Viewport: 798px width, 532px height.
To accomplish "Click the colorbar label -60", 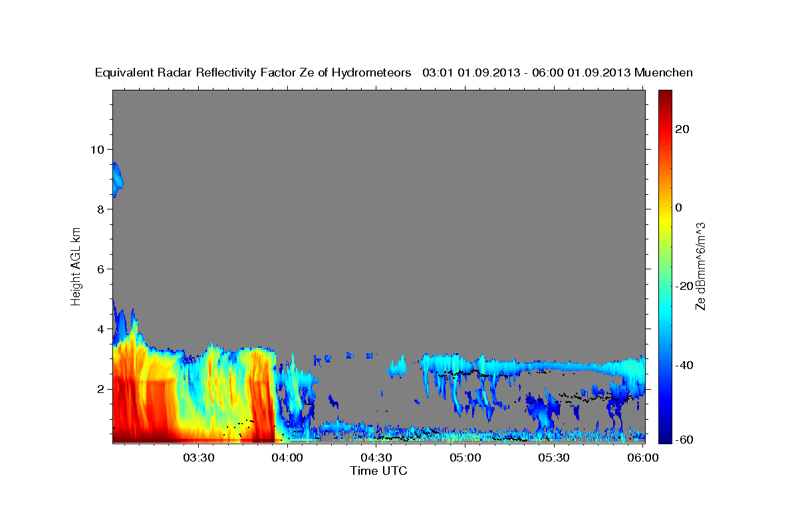I will 684,439.
